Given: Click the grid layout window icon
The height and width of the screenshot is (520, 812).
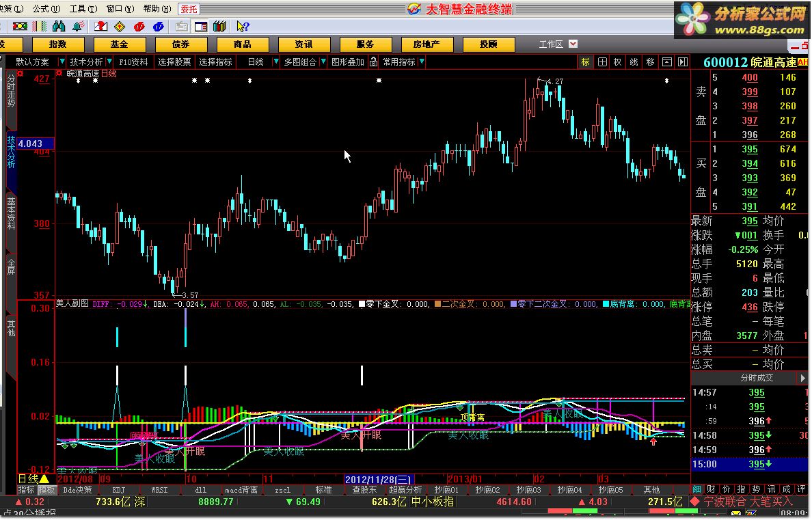Looking at the screenshot, I should (601, 62).
